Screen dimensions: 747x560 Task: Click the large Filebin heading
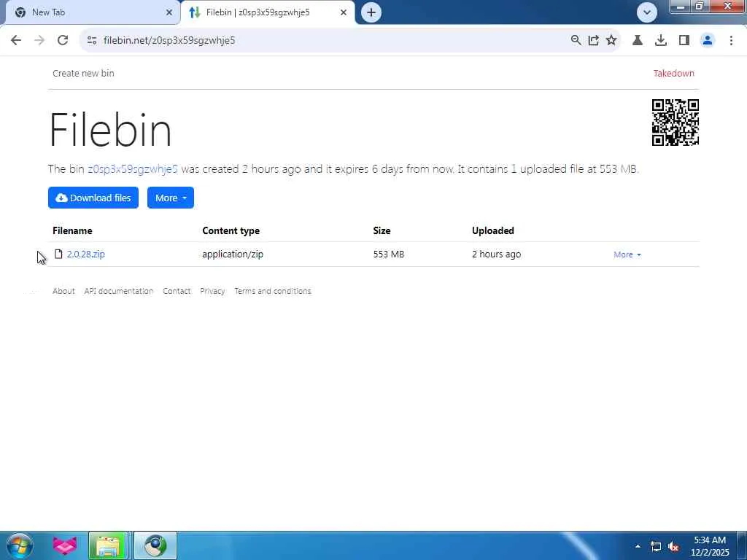[x=110, y=130]
